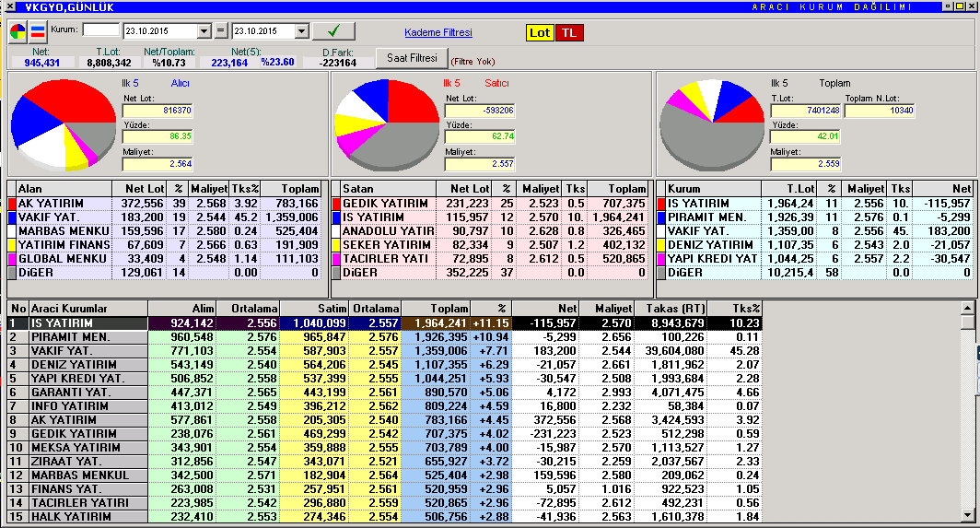Click the Ilk 5 Satıcı pie chart
The image size is (980, 528).
387,123
